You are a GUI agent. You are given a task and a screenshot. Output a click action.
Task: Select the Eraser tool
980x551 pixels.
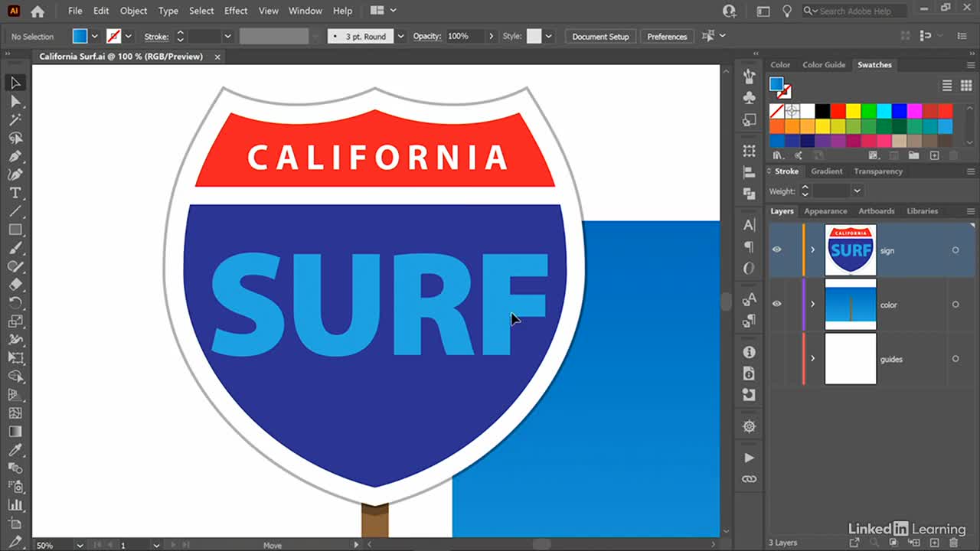[15, 285]
